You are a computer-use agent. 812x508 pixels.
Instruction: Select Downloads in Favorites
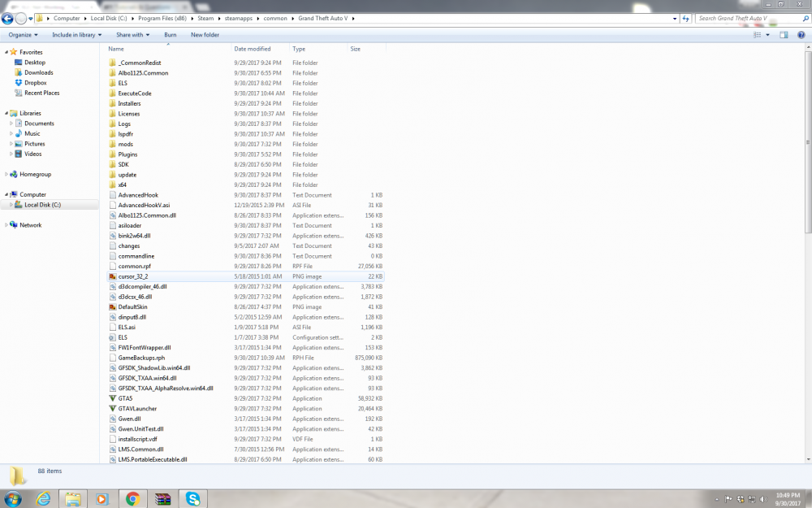(39, 72)
